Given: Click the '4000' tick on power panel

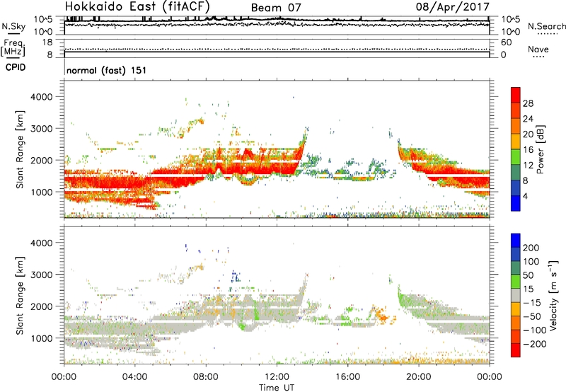Looking at the screenshot, I should click(41, 97).
